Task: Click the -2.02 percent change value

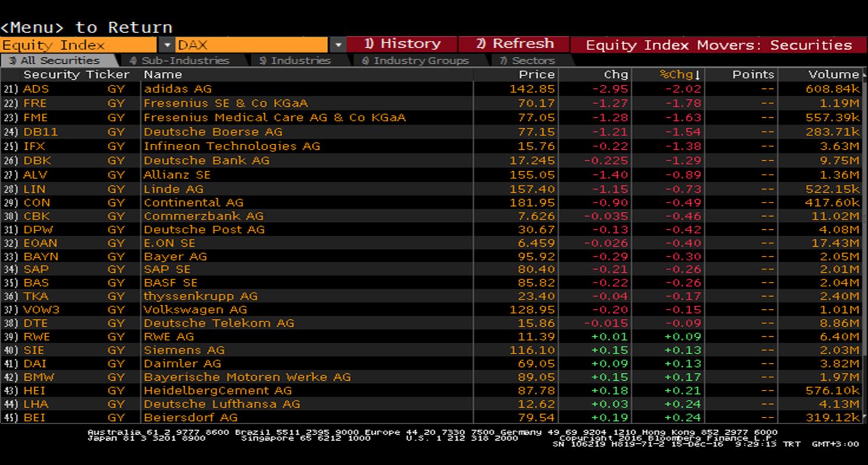Action: 683,89
